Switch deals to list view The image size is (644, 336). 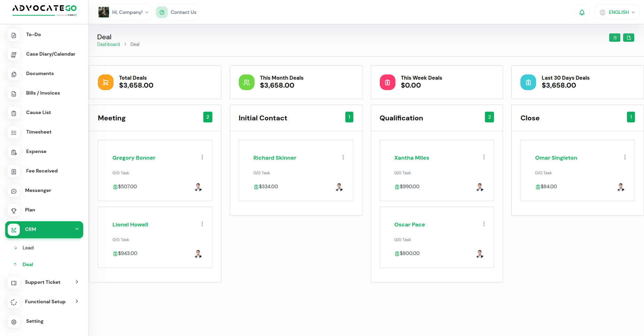click(x=615, y=38)
